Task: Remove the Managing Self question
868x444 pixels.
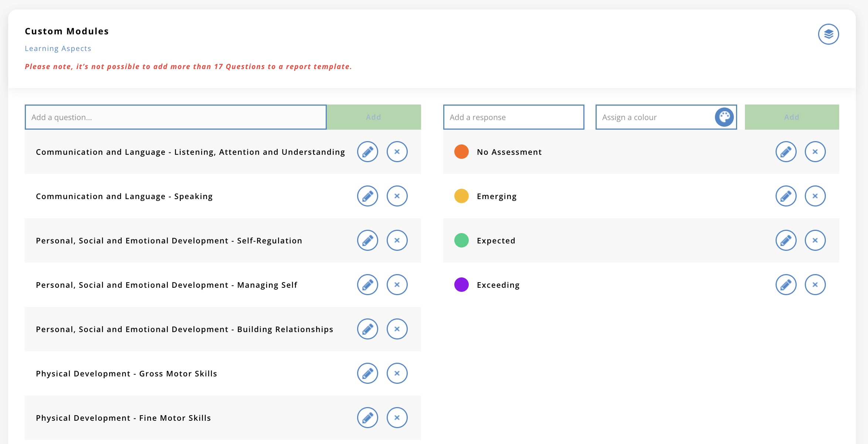Action: [397, 285]
